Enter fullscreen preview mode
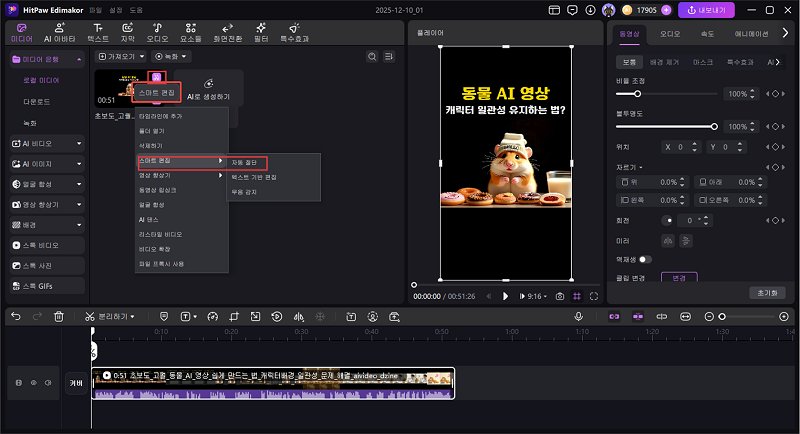 pyautogui.click(x=594, y=296)
